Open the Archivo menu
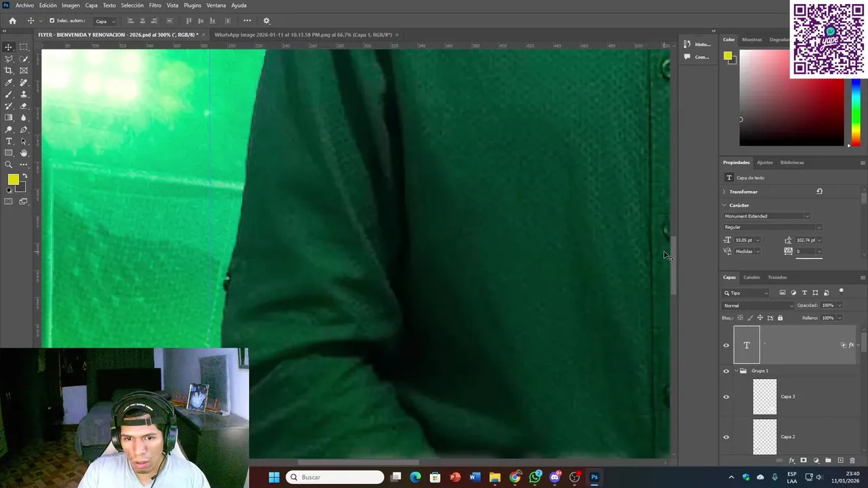The image size is (868, 488). (x=24, y=5)
